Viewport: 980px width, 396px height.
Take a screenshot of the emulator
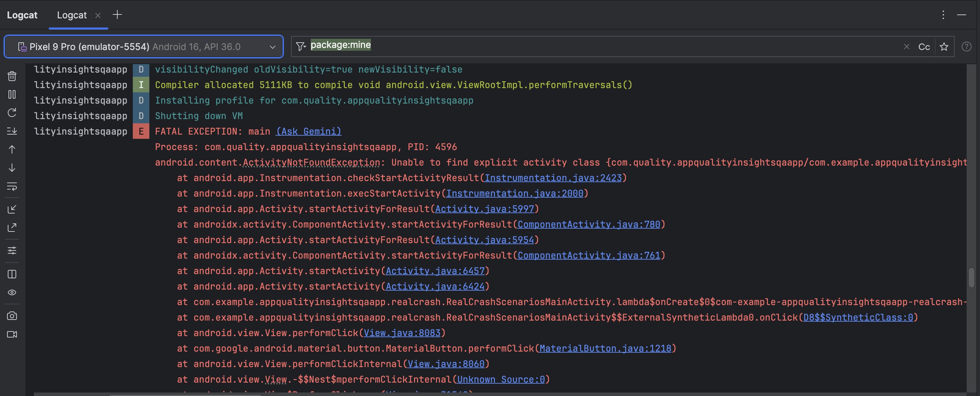point(12,315)
